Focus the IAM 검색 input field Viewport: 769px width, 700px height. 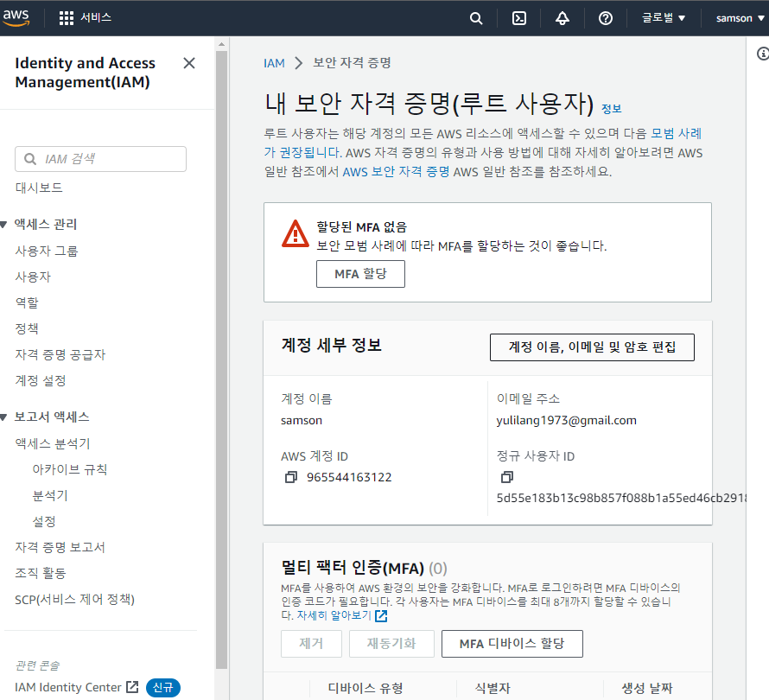pos(100,159)
